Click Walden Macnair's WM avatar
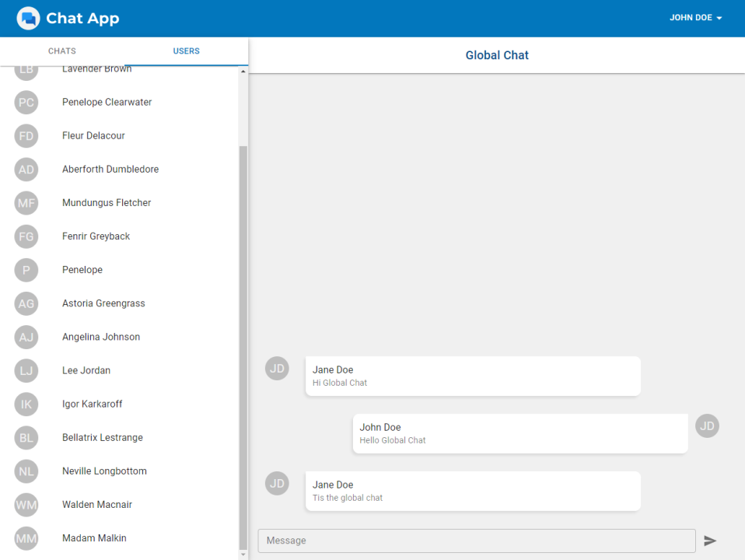 tap(26, 505)
